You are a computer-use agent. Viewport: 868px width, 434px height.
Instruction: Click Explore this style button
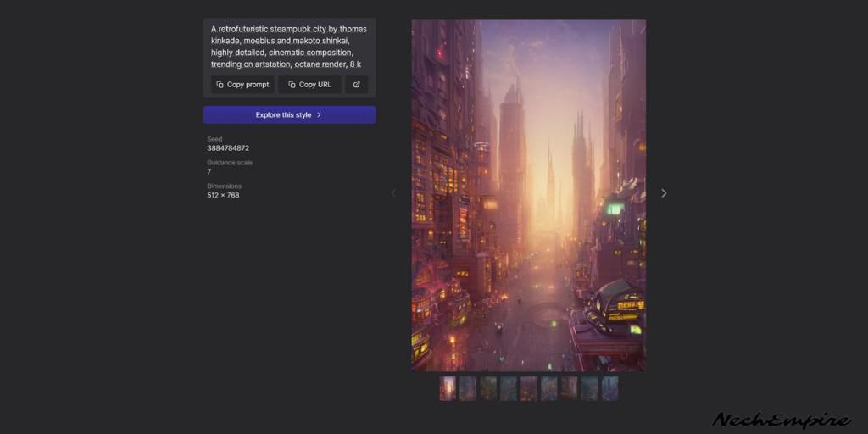(x=290, y=115)
